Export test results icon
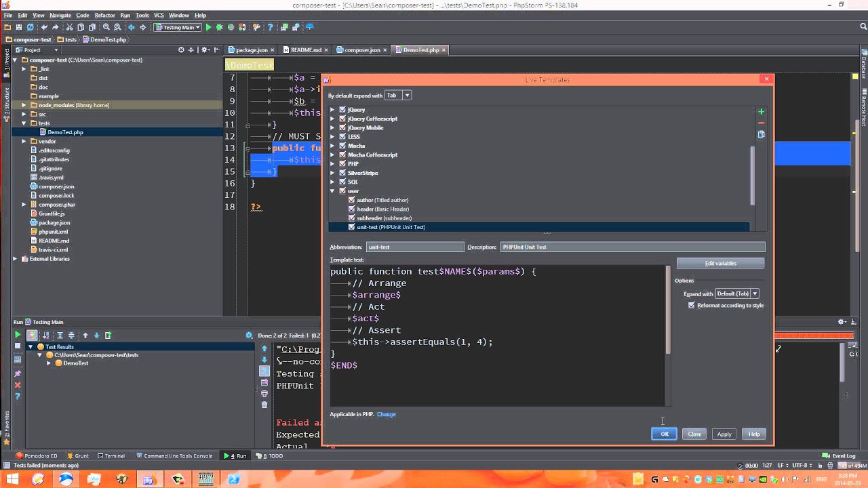 click(108, 335)
